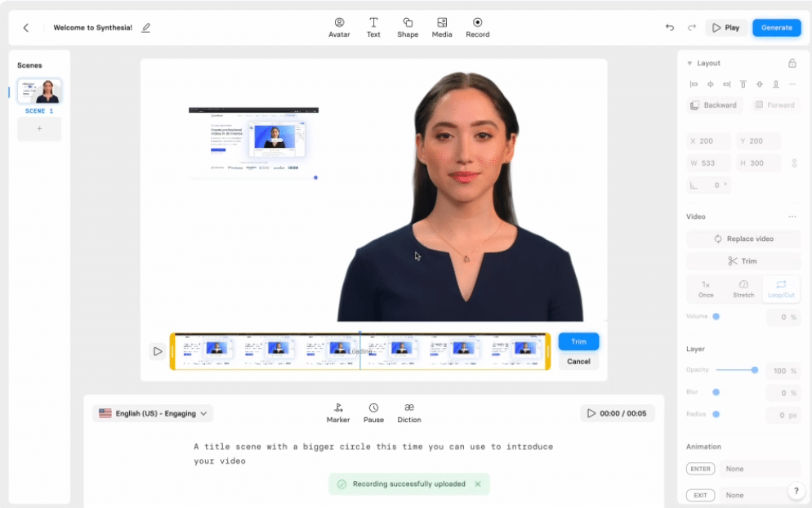Open the ENTER animation dropdown

(x=760, y=469)
